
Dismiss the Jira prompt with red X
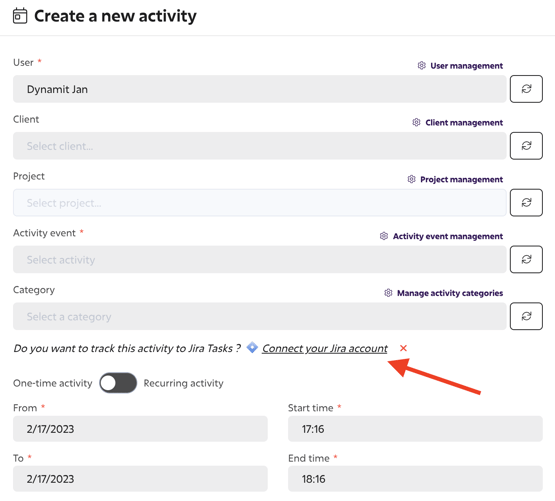[x=403, y=348]
